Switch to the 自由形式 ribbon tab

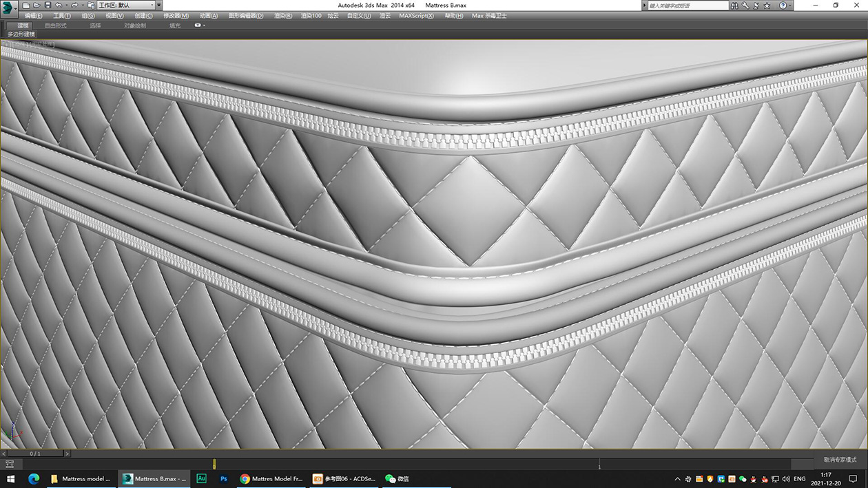pyautogui.click(x=56, y=25)
